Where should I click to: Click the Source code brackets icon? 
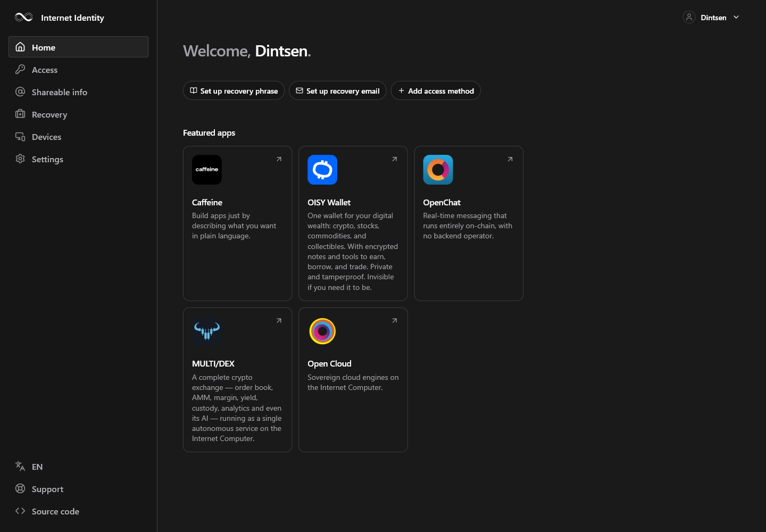20,511
